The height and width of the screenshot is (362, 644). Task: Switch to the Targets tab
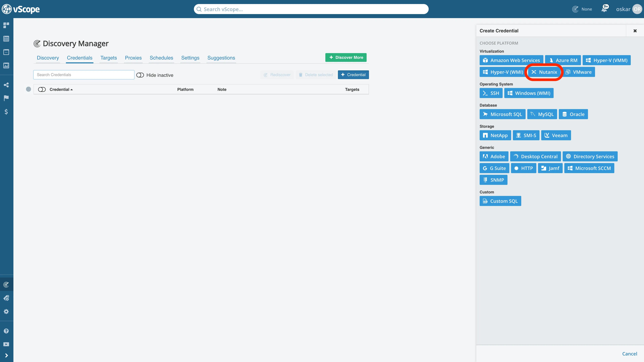(108, 58)
